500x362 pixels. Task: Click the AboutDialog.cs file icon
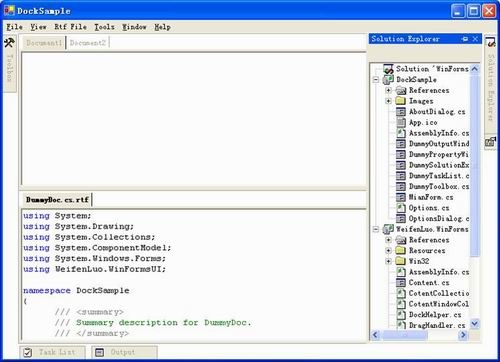pos(401,112)
